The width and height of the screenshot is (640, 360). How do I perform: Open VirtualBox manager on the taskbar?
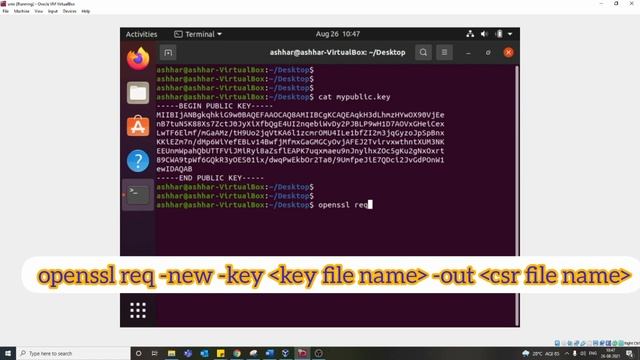click(286, 353)
